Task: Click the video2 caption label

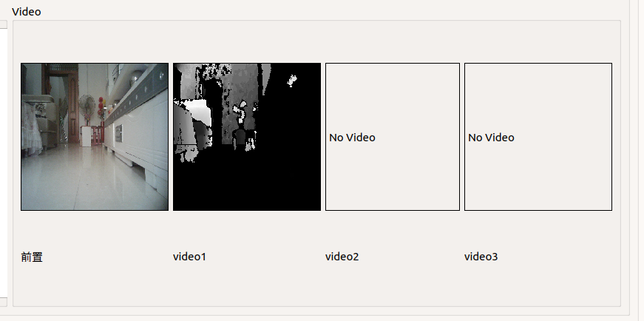Action: pos(342,257)
